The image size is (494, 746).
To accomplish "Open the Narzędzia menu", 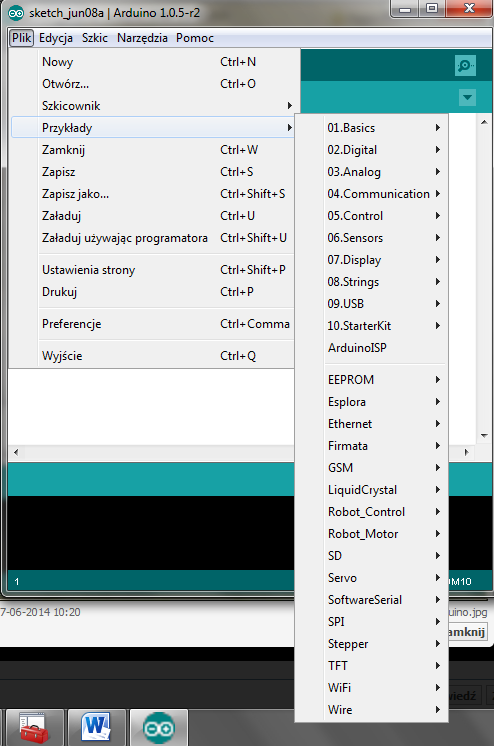I will coord(142,38).
